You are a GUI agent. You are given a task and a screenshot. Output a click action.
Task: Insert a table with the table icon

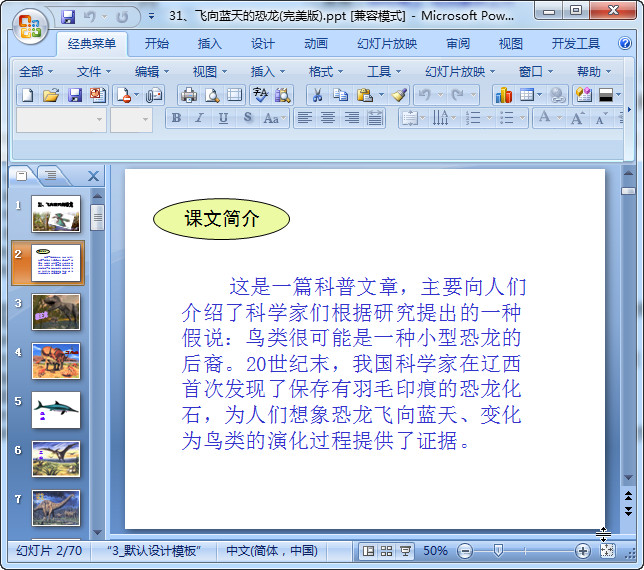(x=527, y=95)
